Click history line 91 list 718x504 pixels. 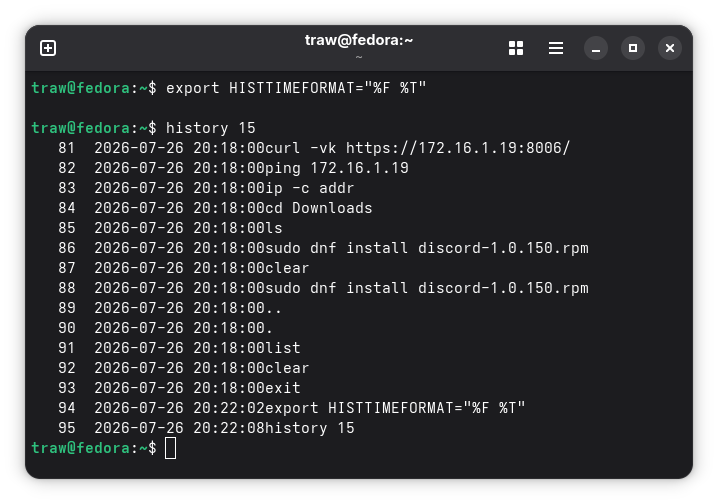(x=179, y=348)
